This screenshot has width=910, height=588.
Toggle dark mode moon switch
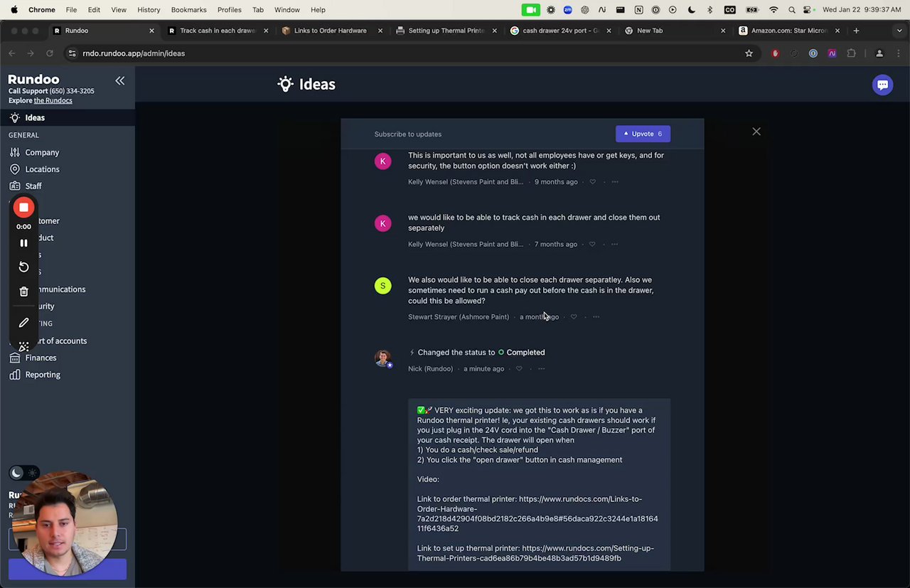[24, 474]
